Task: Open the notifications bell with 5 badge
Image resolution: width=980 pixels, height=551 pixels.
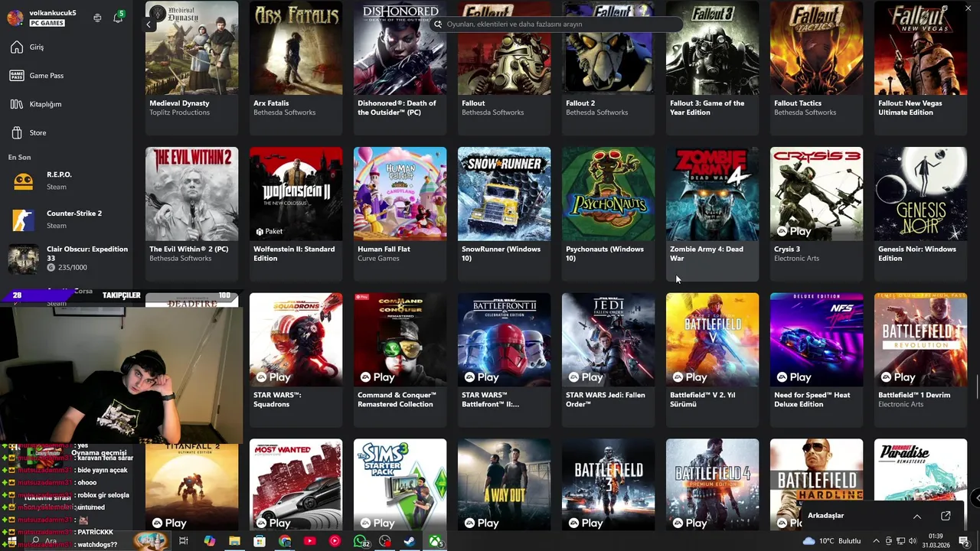Action: pos(118,17)
